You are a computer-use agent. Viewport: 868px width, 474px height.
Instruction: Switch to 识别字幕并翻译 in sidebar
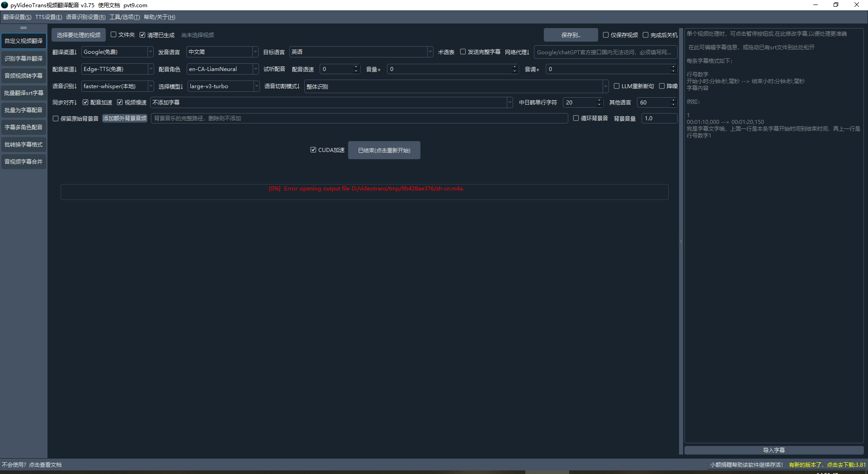click(x=24, y=58)
